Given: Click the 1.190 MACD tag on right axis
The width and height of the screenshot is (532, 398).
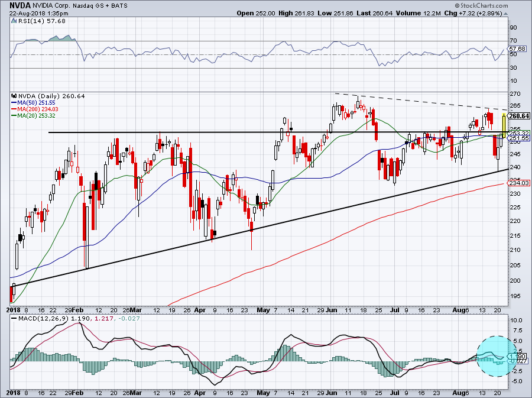Looking at the screenshot, I should (x=518, y=356).
